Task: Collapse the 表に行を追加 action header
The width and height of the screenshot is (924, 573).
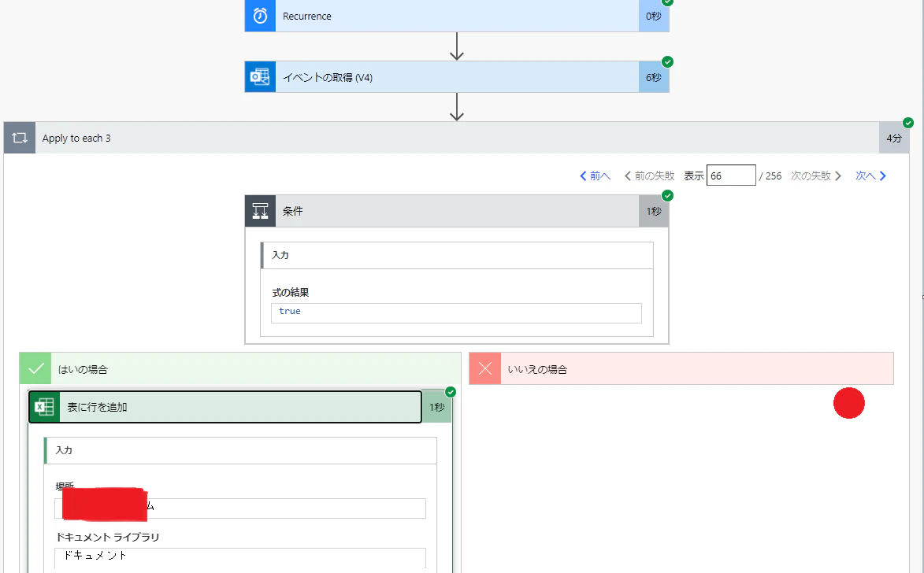Action: tap(240, 407)
